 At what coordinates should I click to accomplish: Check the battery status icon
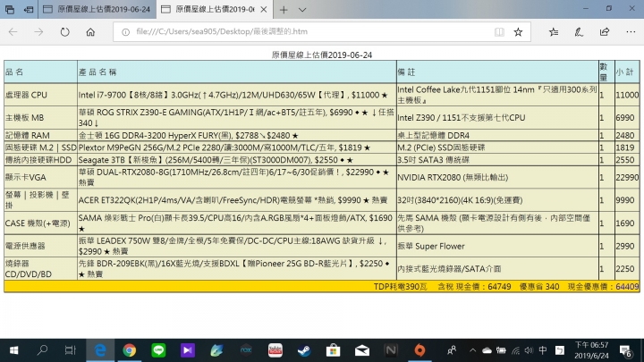(x=501, y=350)
